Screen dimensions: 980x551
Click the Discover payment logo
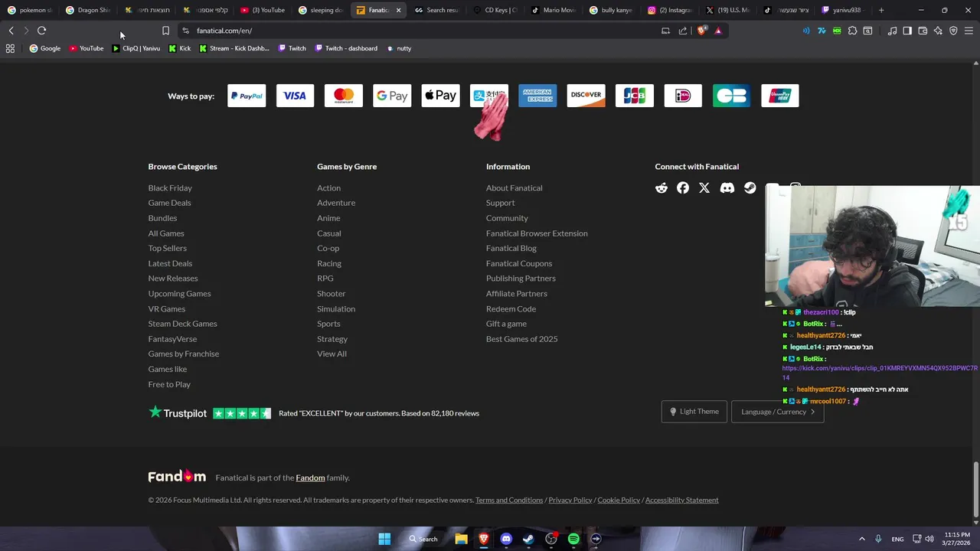586,96
